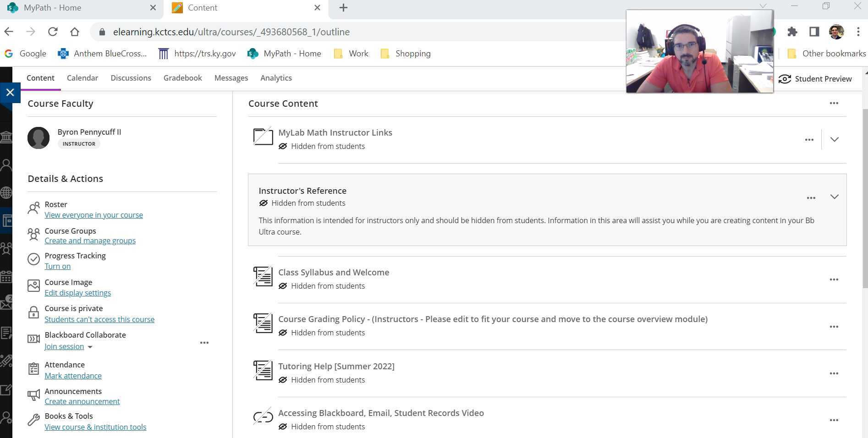Image resolution: width=868 pixels, height=438 pixels.
Task: Open the browser profile avatar
Action: click(x=836, y=32)
